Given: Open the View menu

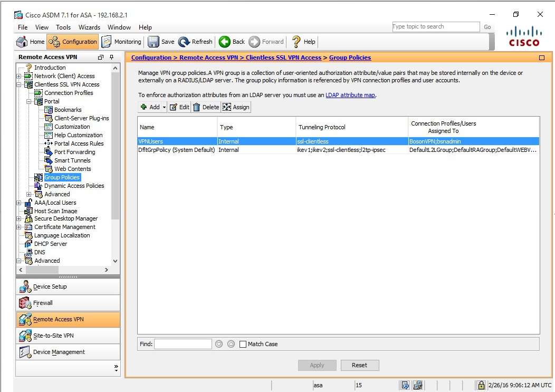Looking at the screenshot, I should tap(42, 27).
